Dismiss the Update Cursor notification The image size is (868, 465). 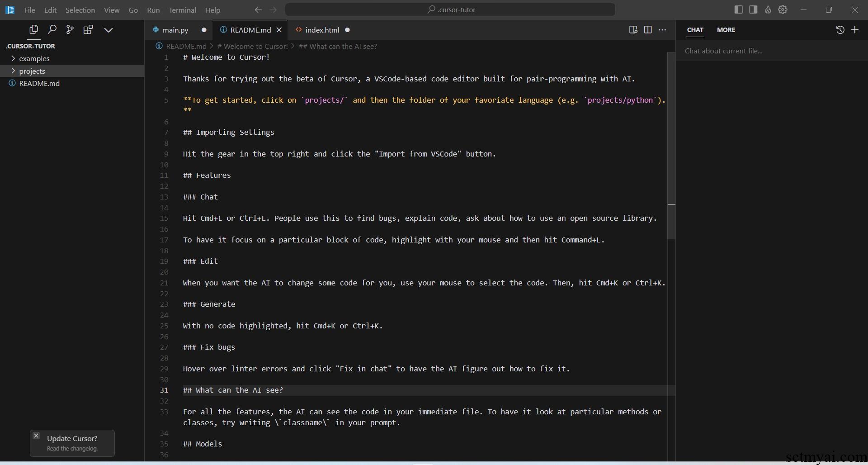(36, 436)
